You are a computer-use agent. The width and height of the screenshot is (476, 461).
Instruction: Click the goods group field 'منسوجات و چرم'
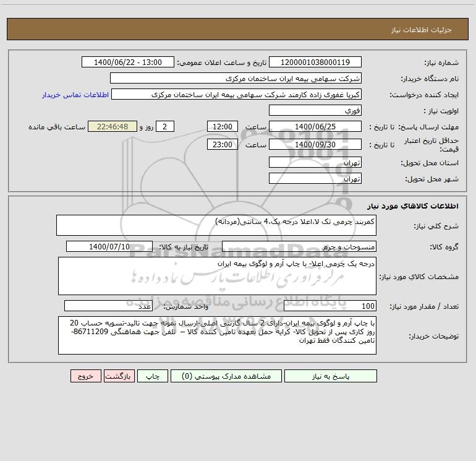tap(299, 246)
